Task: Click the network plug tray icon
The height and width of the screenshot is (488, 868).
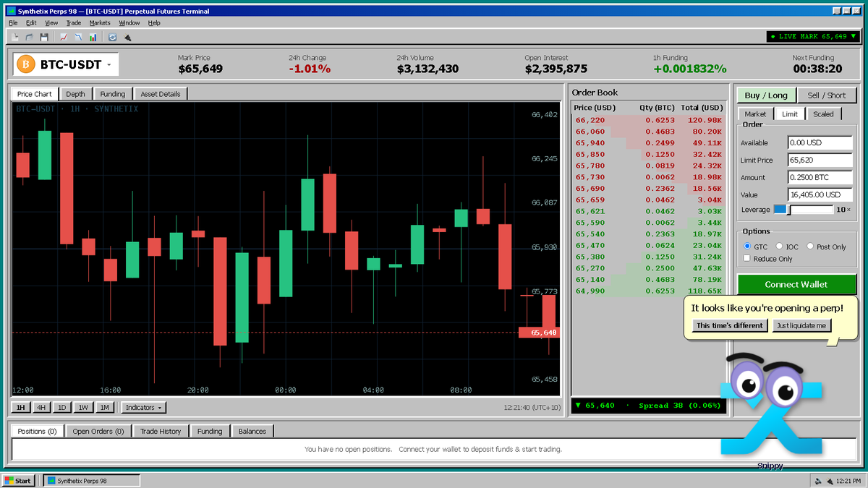Action: (829, 481)
